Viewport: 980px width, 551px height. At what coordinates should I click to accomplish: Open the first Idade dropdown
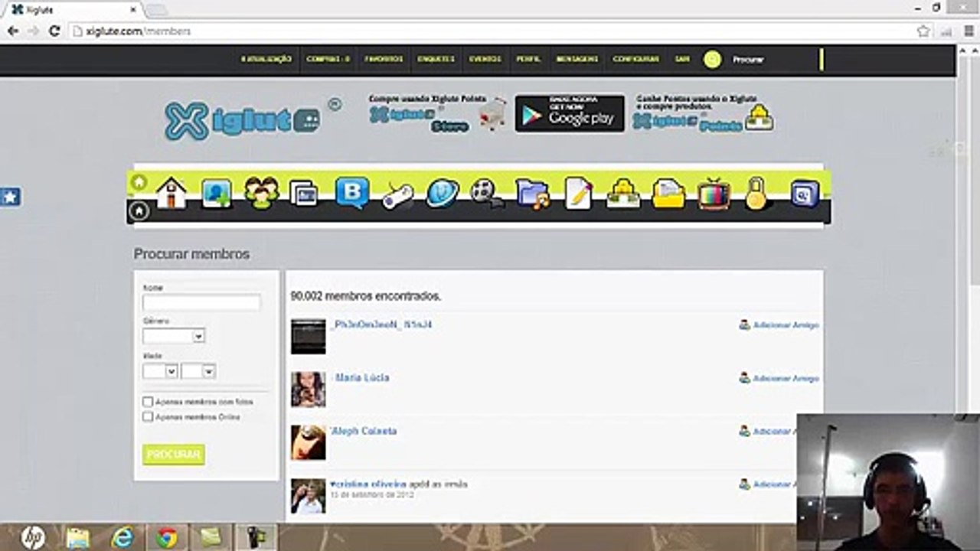pyautogui.click(x=160, y=371)
